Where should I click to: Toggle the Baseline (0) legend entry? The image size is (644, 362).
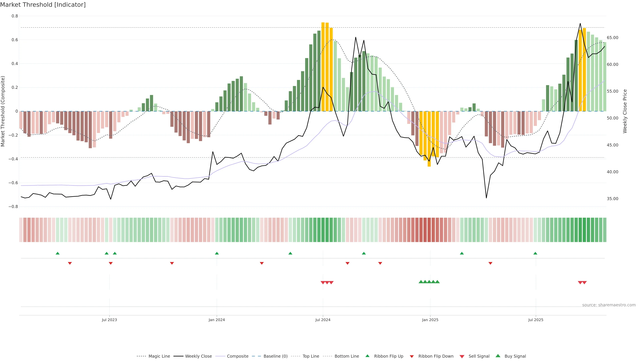276,356
